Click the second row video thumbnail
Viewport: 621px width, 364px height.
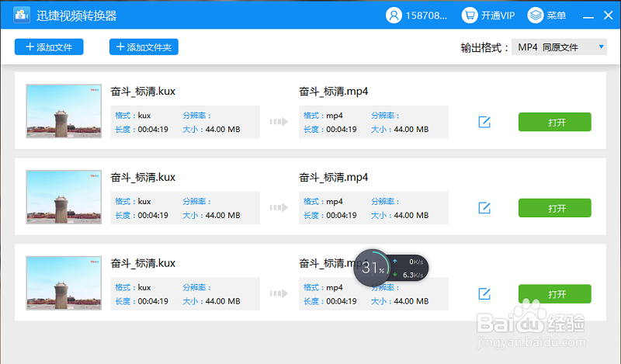[64, 197]
